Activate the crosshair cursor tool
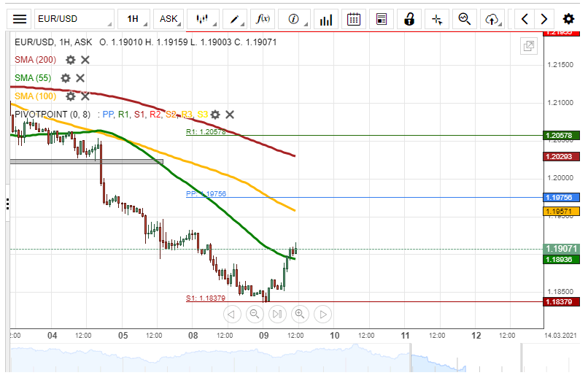 437,19
